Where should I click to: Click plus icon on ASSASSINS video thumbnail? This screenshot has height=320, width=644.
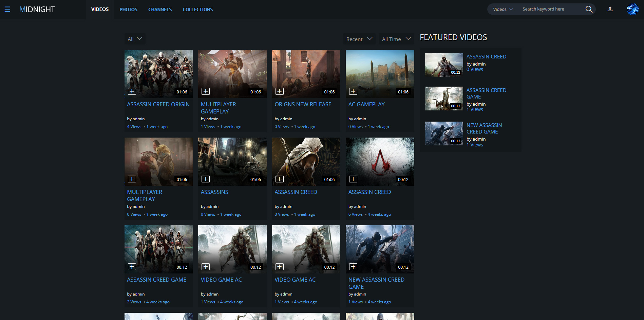[x=206, y=179]
